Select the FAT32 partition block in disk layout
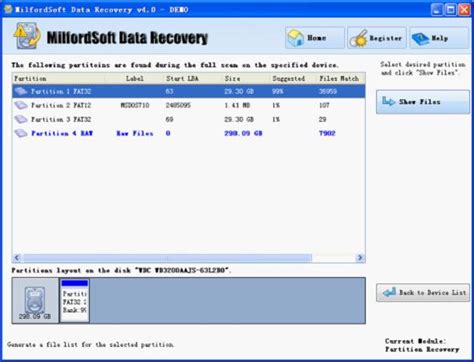 75,301
